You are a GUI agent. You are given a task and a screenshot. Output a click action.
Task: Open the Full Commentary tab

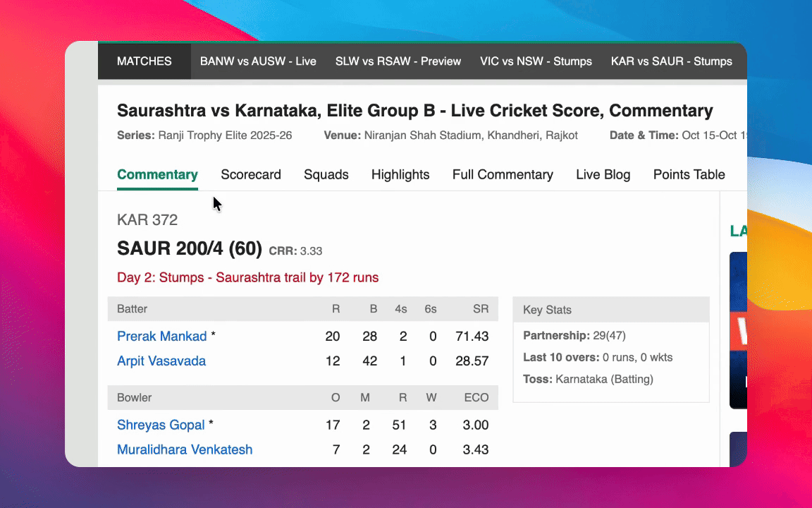click(x=503, y=175)
